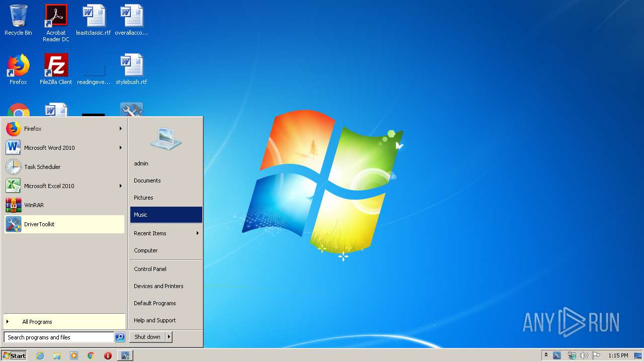The image size is (644, 362).
Task: Click DriverToolkit tray icon
Action: 557,355
